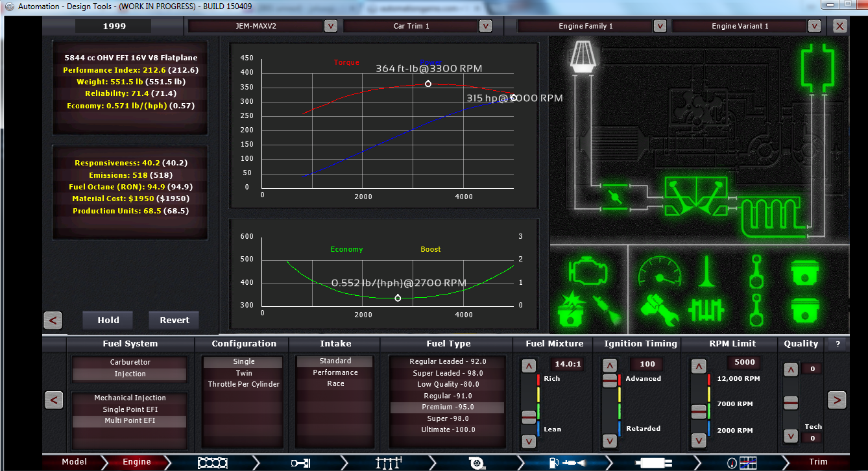Image resolution: width=868 pixels, height=471 pixels.
Task: Select Race intake
Action: (x=335, y=384)
